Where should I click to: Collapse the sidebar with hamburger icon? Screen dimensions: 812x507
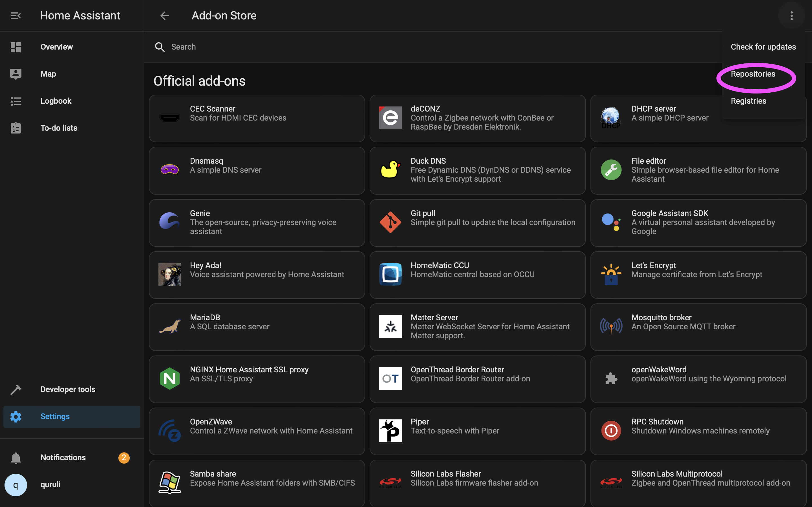point(16,16)
